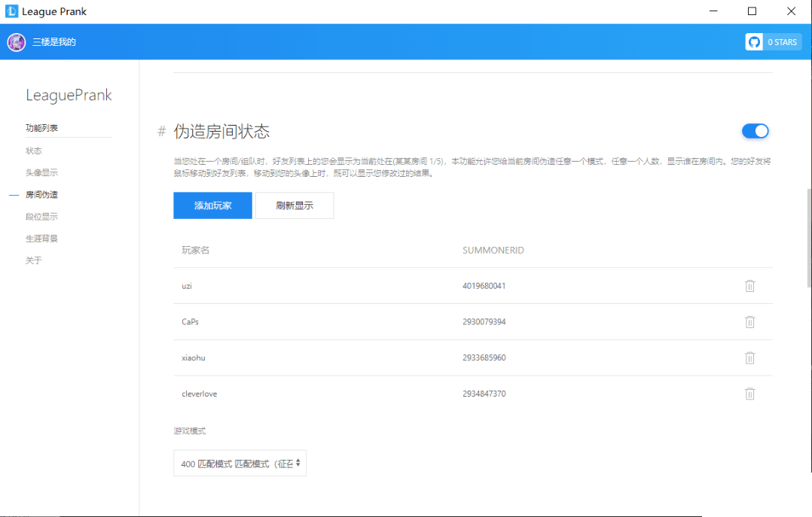Open the 游戏模式 dropdown

240,463
